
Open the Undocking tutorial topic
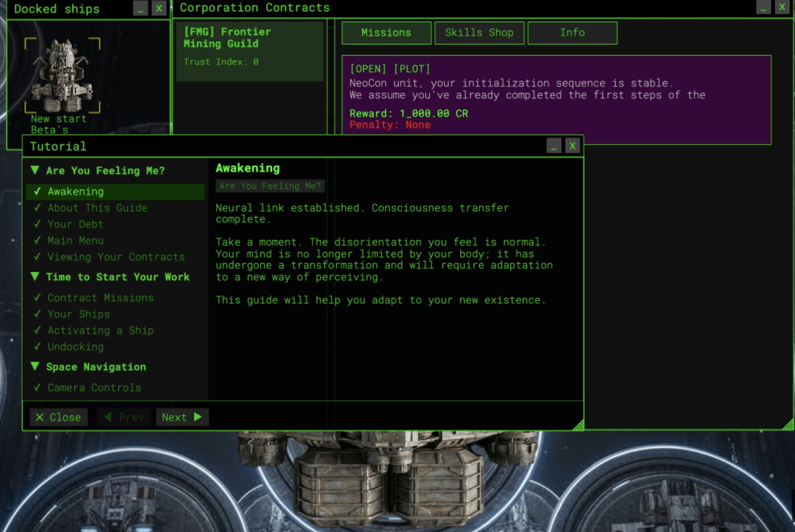[75, 347]
